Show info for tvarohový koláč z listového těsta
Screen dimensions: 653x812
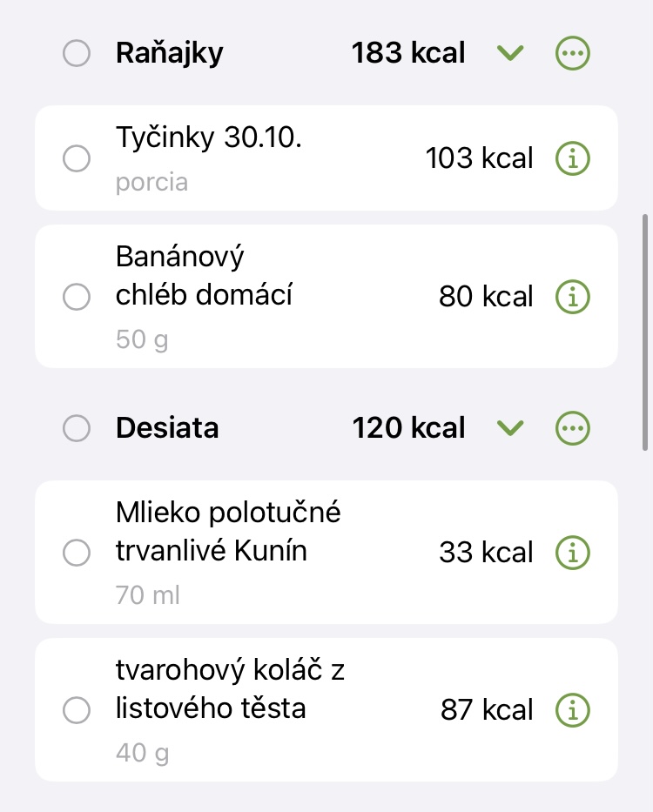tap(572, 710)
